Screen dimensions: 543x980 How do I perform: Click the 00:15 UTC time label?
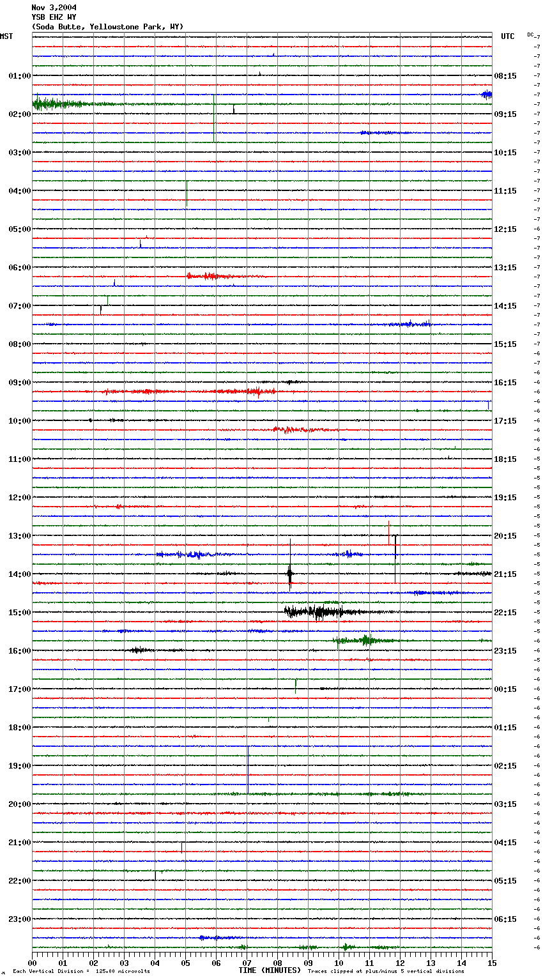pyautogui.click(x=505, y=689)
